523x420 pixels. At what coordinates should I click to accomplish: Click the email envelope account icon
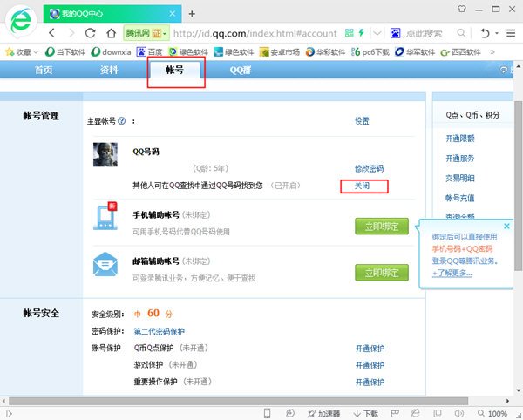tap(105, 264)
